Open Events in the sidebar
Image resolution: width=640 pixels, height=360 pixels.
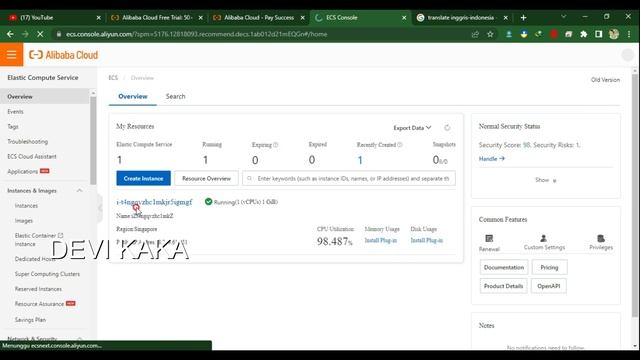16,112
